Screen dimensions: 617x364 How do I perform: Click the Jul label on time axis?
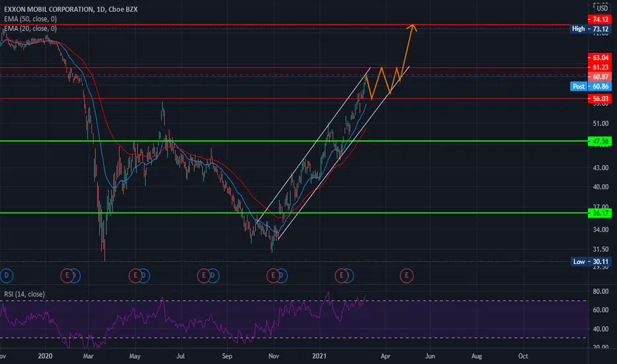[181, 356]
